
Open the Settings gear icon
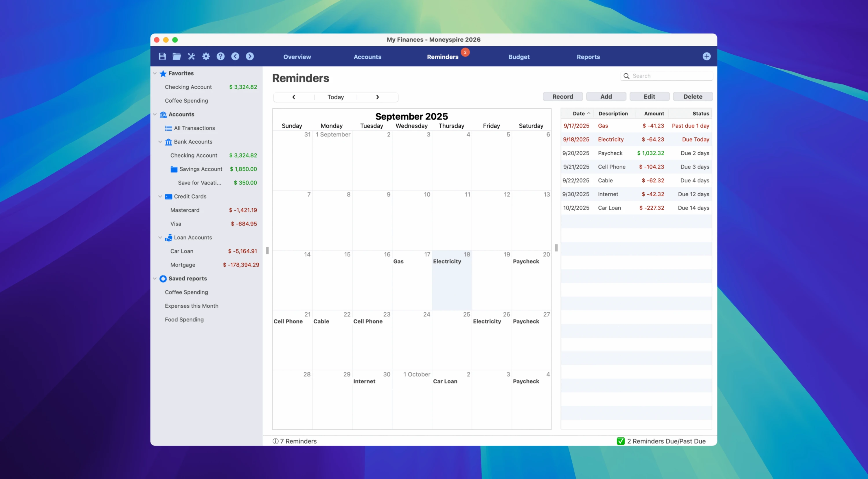click(x=206, y=56)
